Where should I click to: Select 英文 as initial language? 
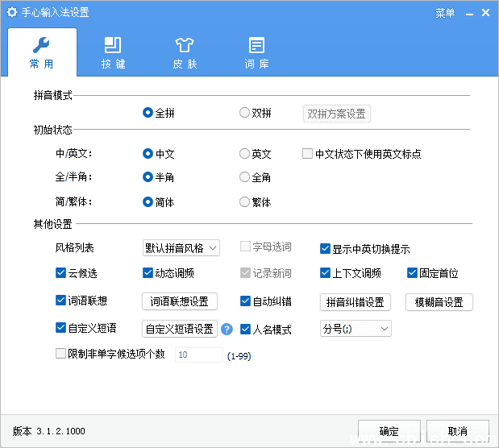point(244,154)
